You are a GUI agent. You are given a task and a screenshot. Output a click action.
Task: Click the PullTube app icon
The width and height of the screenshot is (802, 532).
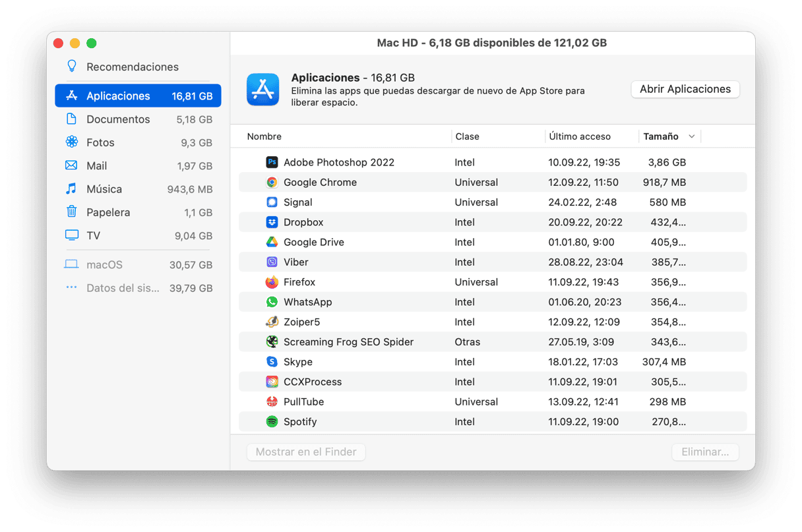pyautogui.click(x=272, y=401)
